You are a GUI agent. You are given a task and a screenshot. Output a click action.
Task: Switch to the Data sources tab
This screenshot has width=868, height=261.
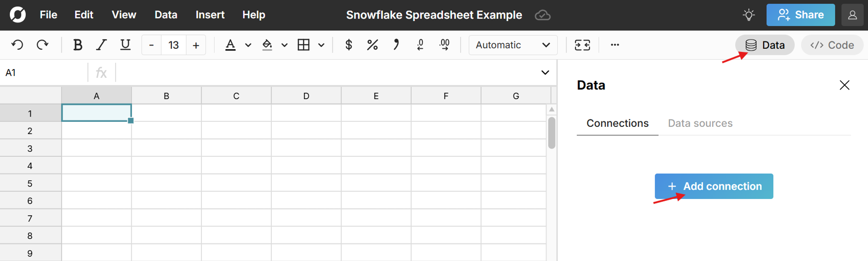tap(700, 123)
